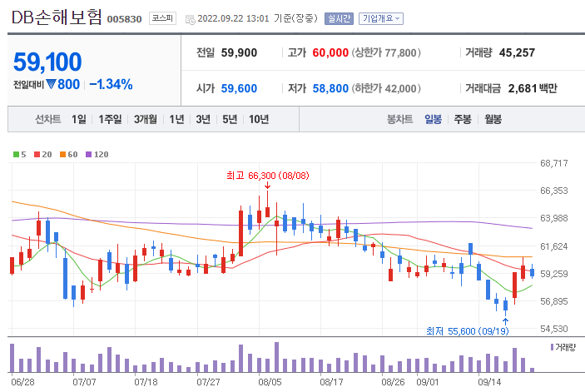Click the red 20-day moving average legend
Image resolution: width=585 pixels, height=392 pixels.
point(43,155)
